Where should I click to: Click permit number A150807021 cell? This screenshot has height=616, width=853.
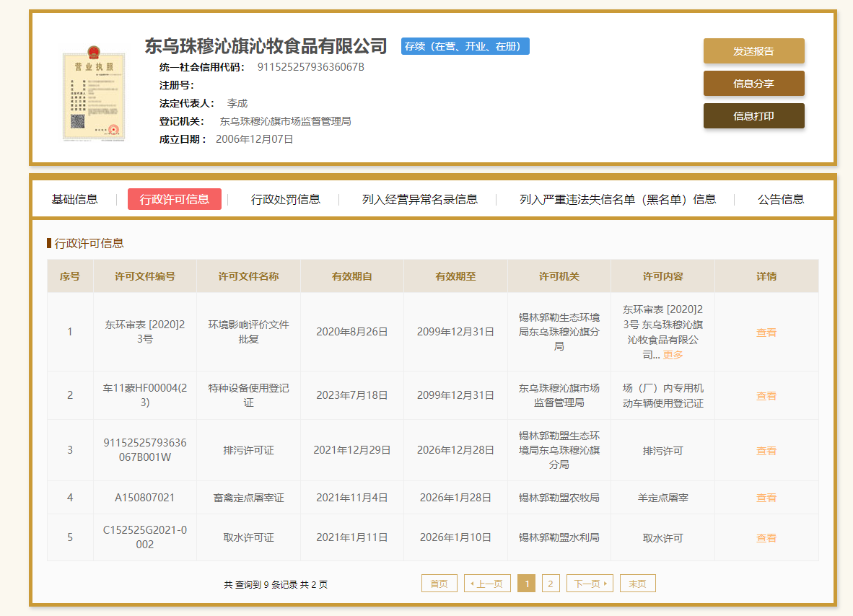coord(145,498)
